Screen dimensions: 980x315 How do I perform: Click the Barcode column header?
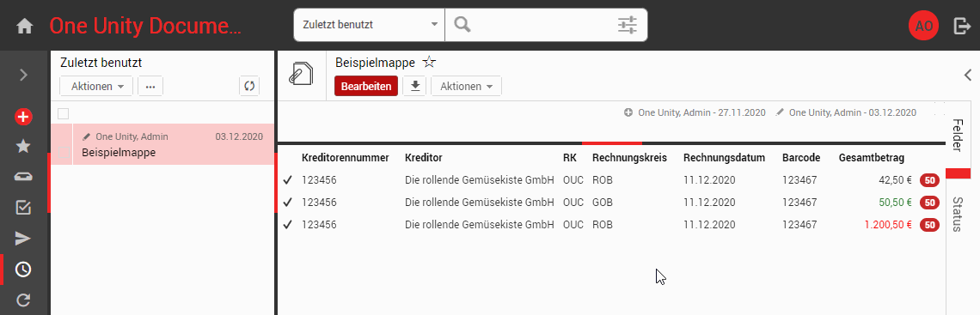point(801,158)
